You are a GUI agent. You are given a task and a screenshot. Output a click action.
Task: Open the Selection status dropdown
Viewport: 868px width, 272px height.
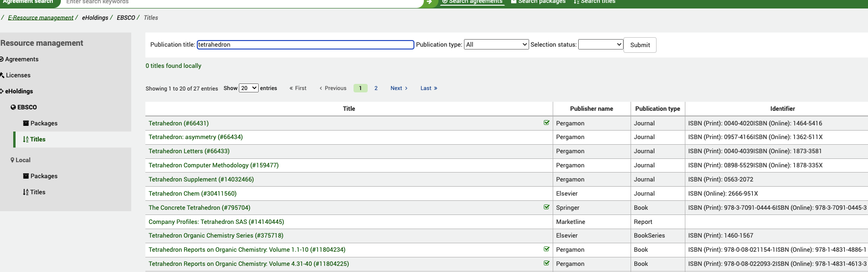coord(600,45)
